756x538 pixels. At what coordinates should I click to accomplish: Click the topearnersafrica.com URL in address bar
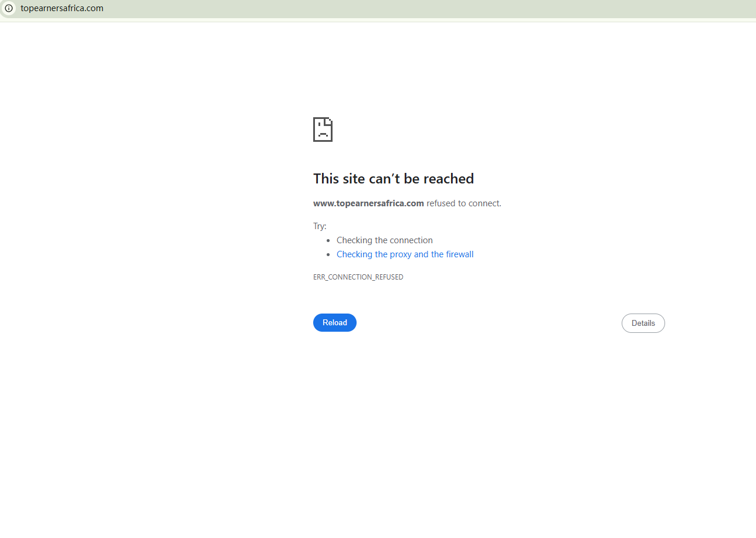click(62, 8)
